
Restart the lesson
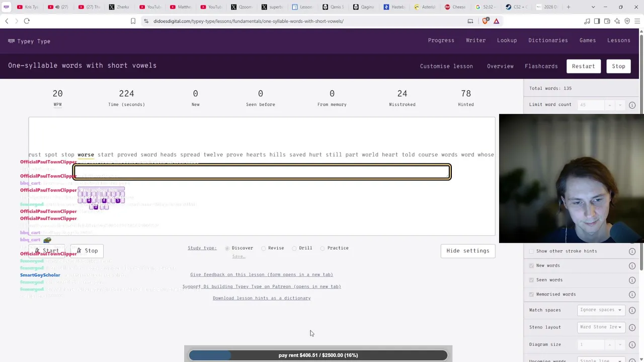584,66
